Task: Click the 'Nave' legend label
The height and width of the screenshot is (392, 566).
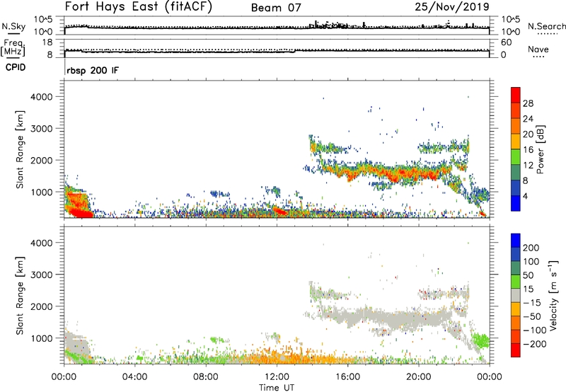Action: click(x=538, y=50)
